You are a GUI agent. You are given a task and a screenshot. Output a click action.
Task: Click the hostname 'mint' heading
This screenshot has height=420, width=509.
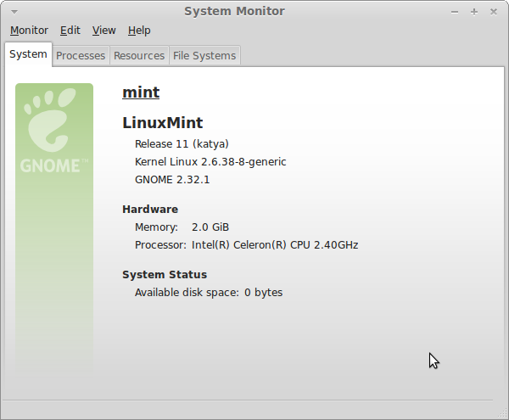tap(141, 92)
